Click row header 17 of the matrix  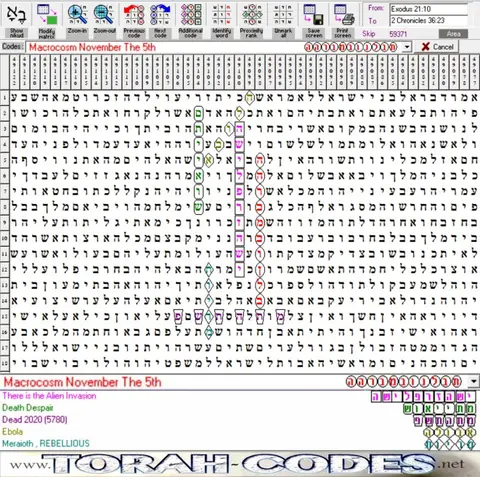(x=4, y=347)
